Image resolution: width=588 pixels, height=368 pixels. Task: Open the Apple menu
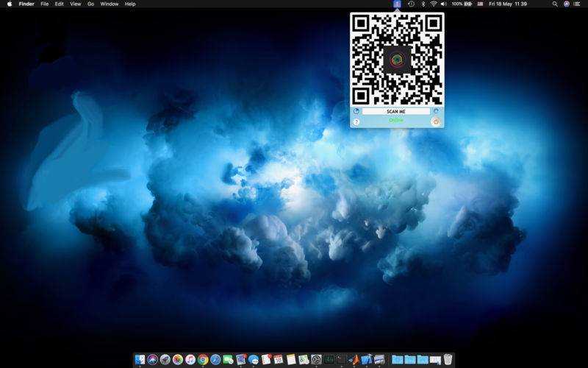10,4
